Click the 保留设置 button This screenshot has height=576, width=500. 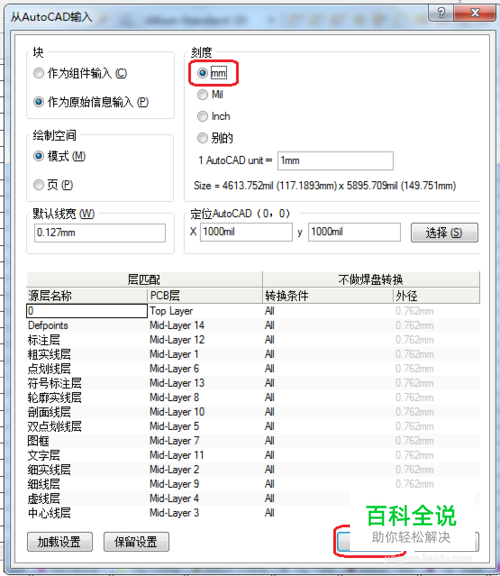click(x=136, y=542)
